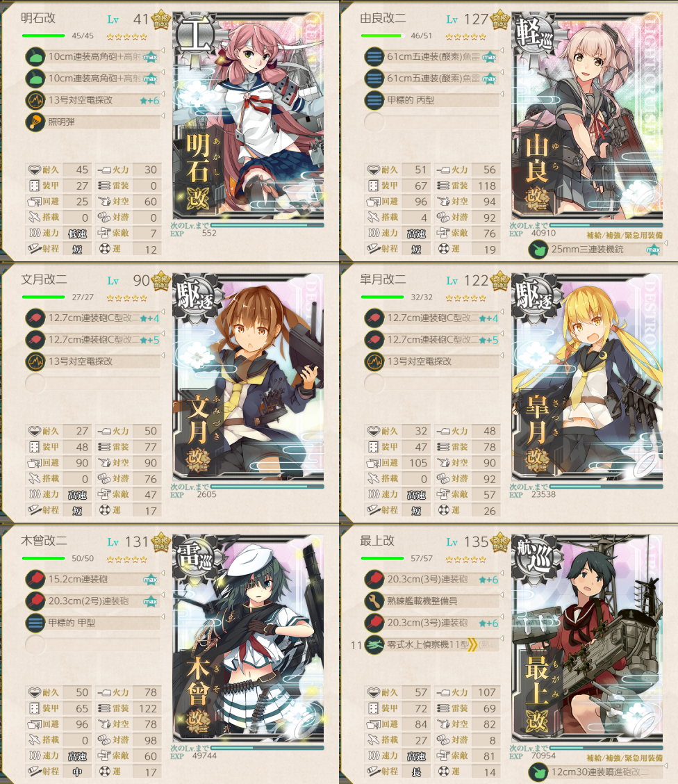Screen dimensions: 678x784
Task: Click the 皐月改二 destroyer card art
Action: tap(588, 377)
